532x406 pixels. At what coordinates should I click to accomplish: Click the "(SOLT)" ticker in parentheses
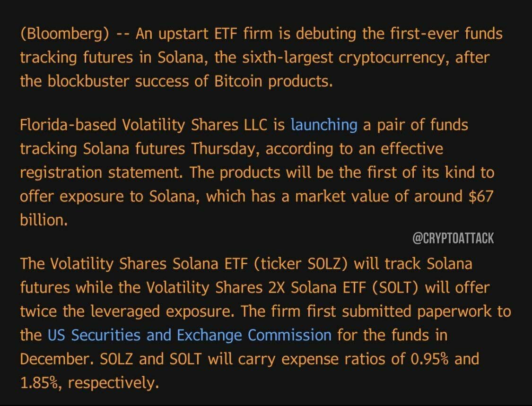pyautogui.click(x=396, y=287)
